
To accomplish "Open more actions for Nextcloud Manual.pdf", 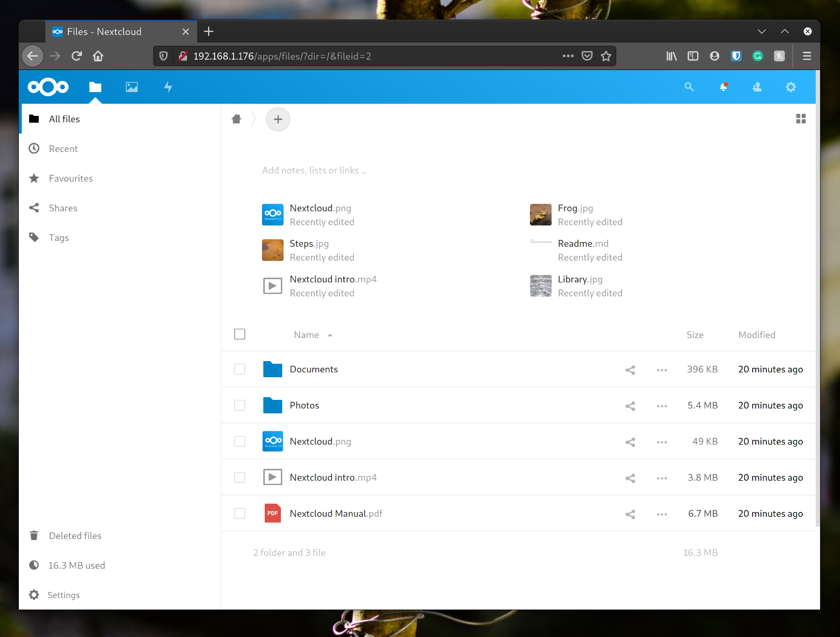I will 662,514.
